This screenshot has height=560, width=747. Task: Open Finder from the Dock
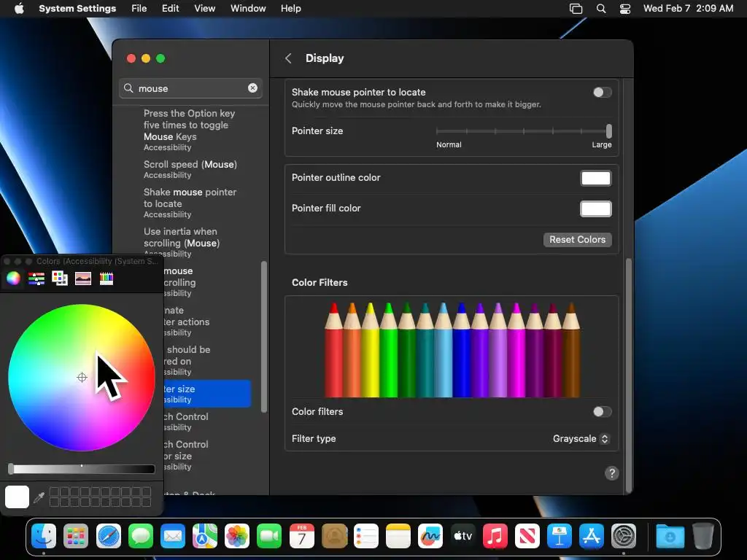[x=44, y=536]
